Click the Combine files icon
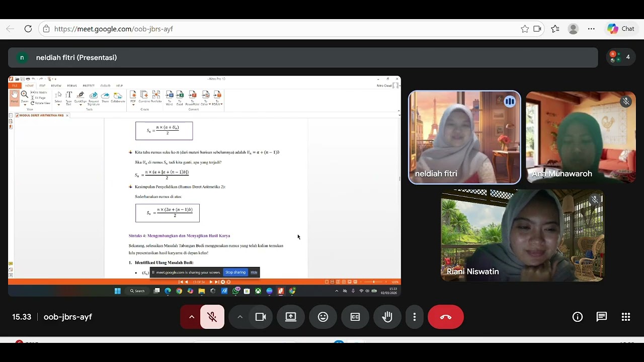The image size is (644, 362). coord(144,97)
